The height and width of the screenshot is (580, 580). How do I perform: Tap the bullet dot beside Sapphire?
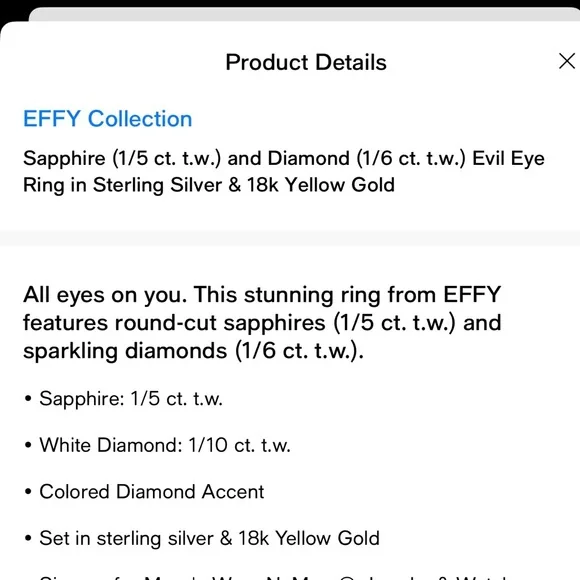point(28,399)
